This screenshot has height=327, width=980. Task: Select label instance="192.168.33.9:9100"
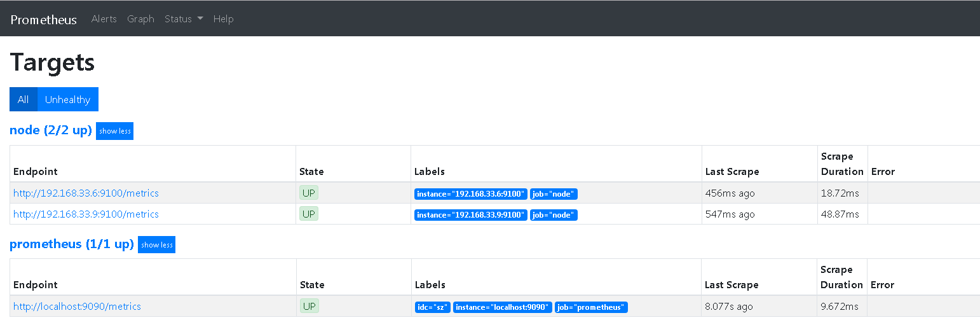click(471, 215)
